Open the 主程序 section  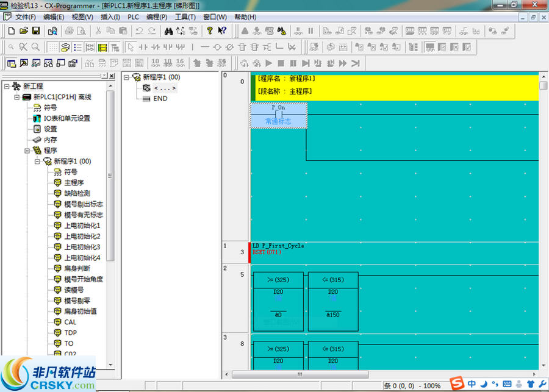click(x=74, y=183)
